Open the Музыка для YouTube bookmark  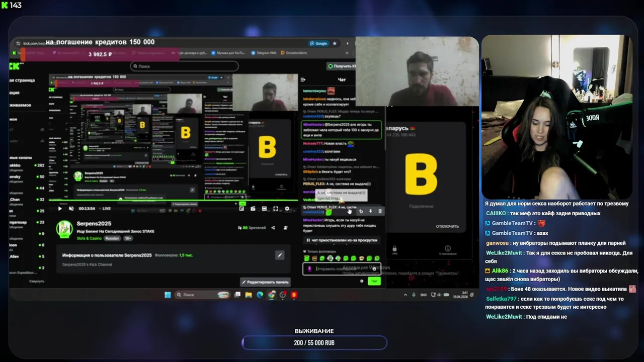click(228, 53)
